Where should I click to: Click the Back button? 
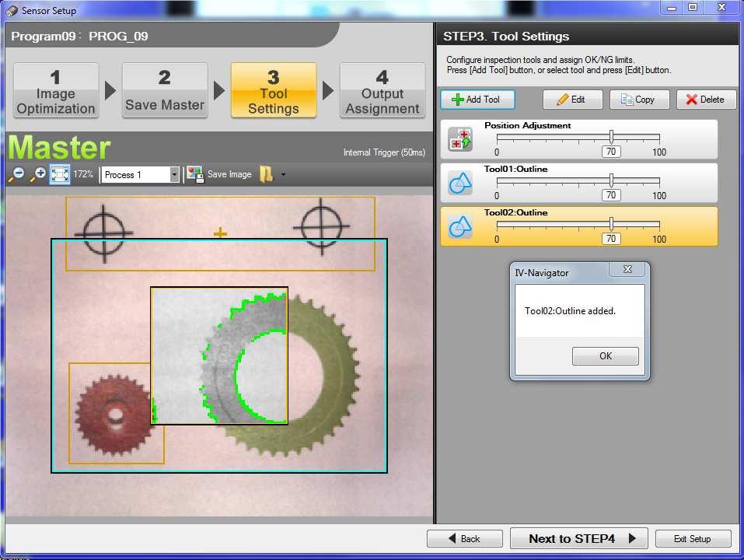click(x=465, y=539)
